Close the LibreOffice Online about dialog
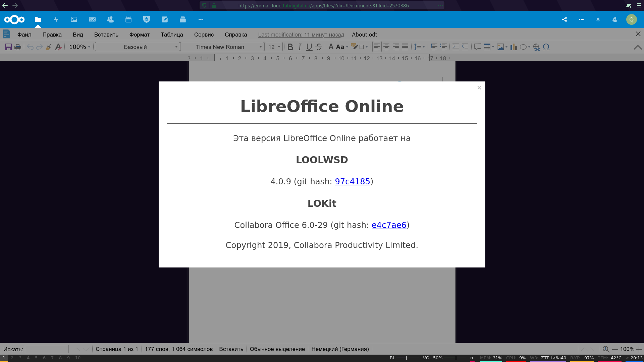The image size is (644, 362). point(479,88)
